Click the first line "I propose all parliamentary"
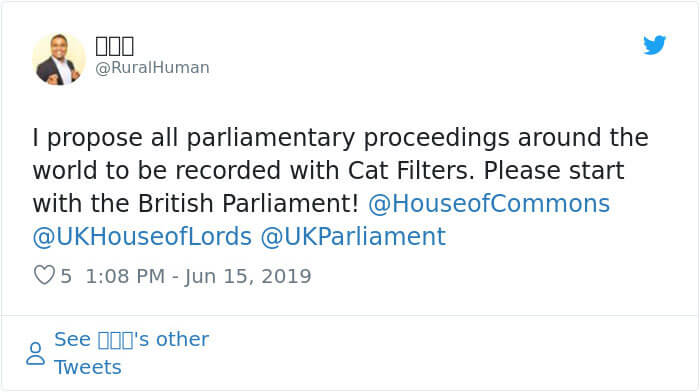 pyautogui.click(x=193, y=138)
